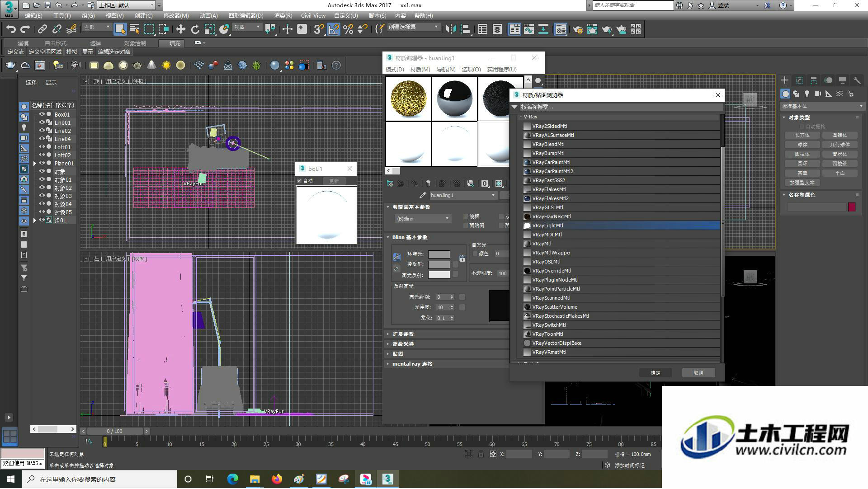
Task: Click the 高光反射 color swatch
Action: pos(439,275)
